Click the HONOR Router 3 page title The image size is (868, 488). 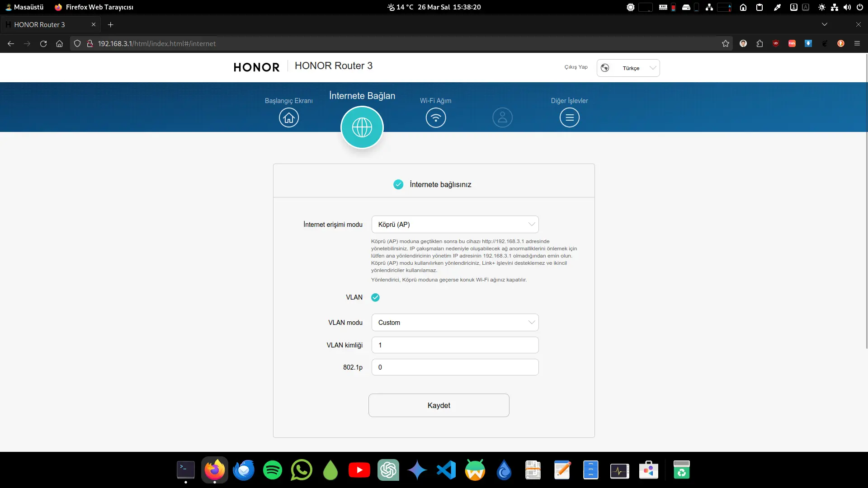pyautogui.click(x=334, y=66)
